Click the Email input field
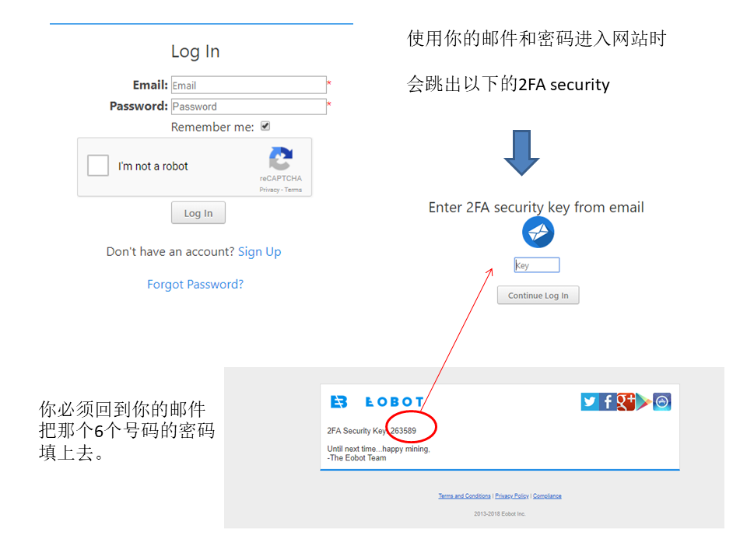This screenshot has height=560, width=747. (x=249, y=86)
